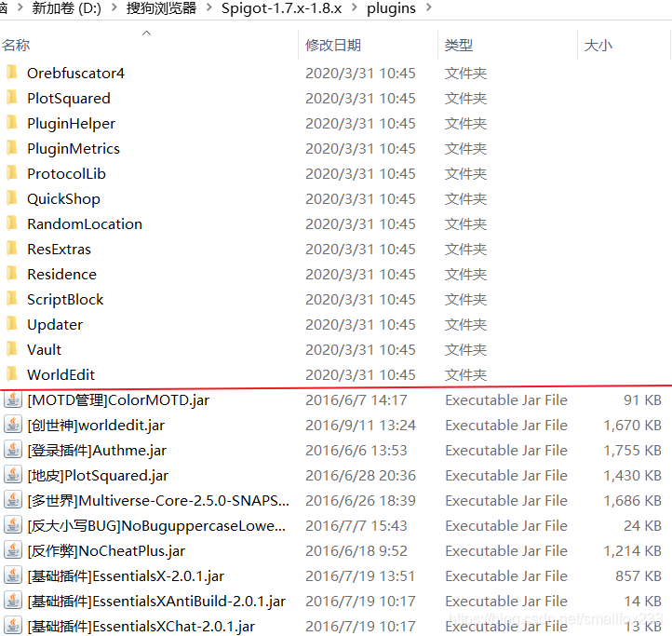Click the ProtocolLib folder icon
This screenshot has width=672, height=636.
coord(12,173)
